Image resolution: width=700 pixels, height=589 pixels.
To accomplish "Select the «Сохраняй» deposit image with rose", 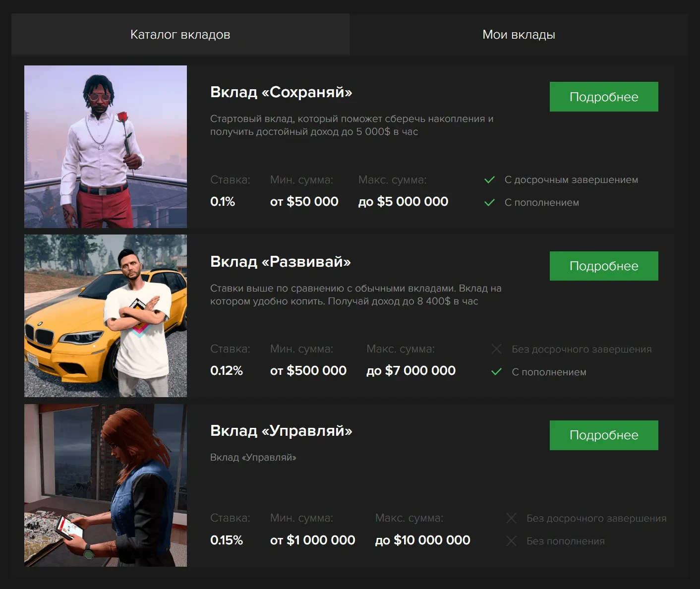I will tap(106, 147).
